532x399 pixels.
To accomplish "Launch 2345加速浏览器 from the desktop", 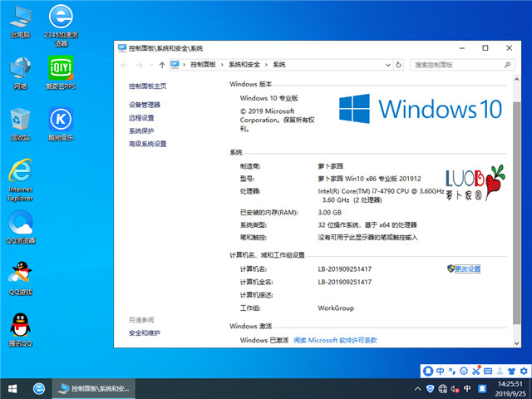I will [x=61, y=25].
